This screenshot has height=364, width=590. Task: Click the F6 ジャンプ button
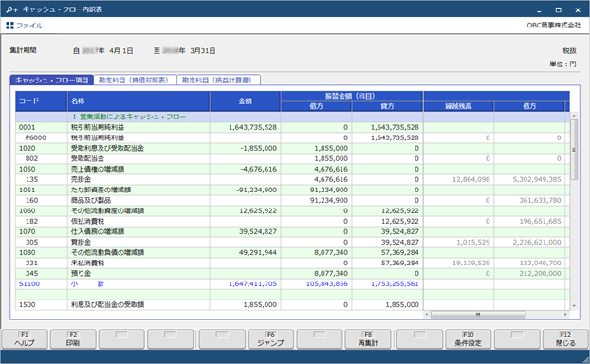(270, 338)
